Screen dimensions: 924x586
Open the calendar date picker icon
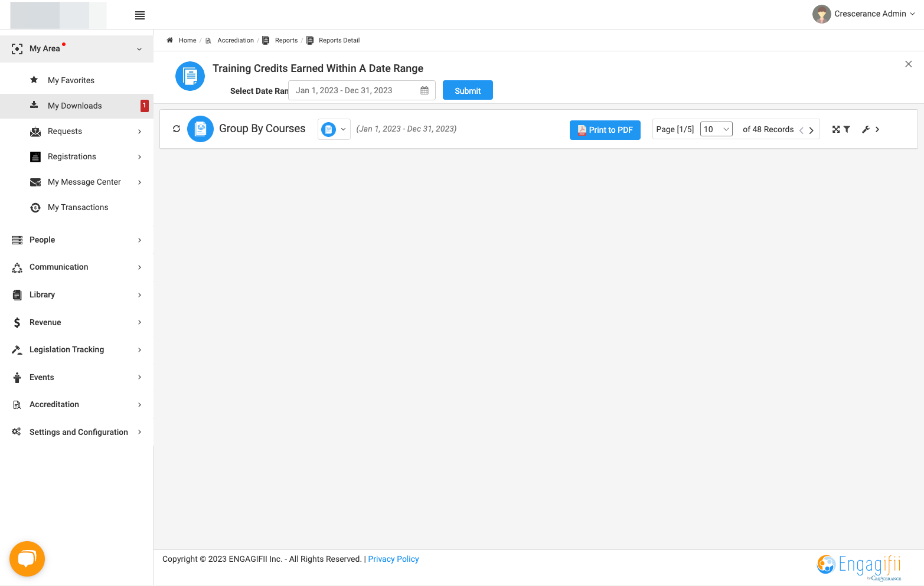(425, 90)
